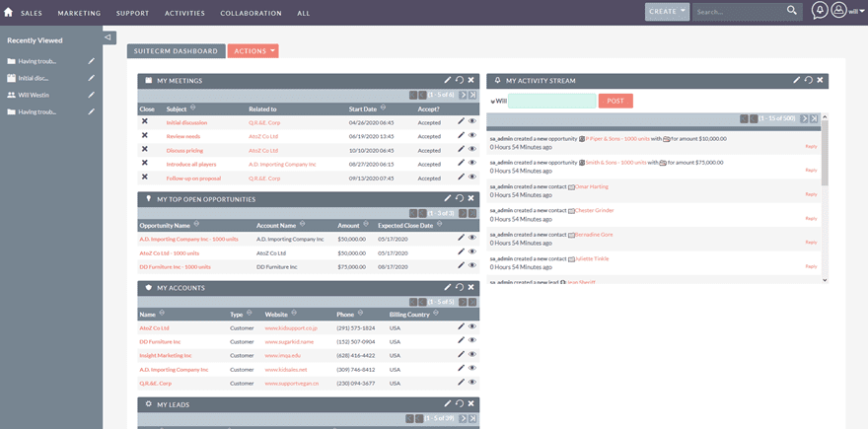This screenshot has width=868, height=429.
Task: Collapse the Recently Viewed sidebar
Action: [108, 36]
